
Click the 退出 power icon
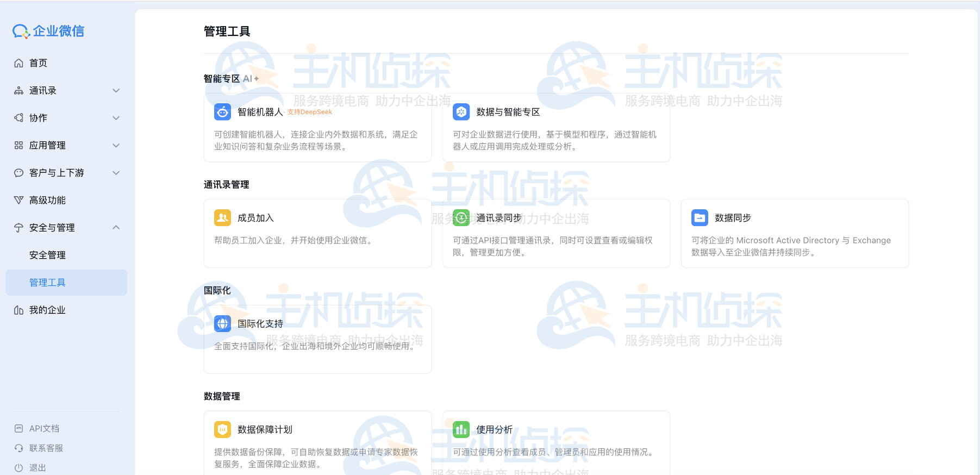(18, 468)
